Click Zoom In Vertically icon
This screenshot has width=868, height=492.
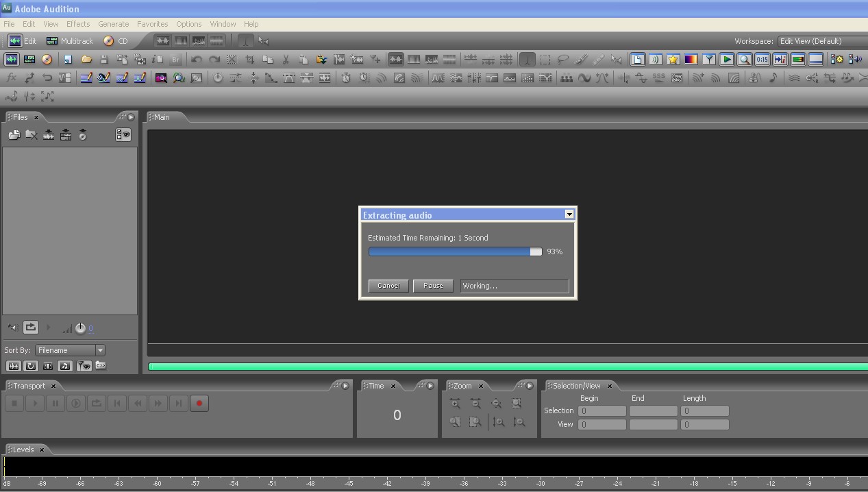[x=499, y=422]
